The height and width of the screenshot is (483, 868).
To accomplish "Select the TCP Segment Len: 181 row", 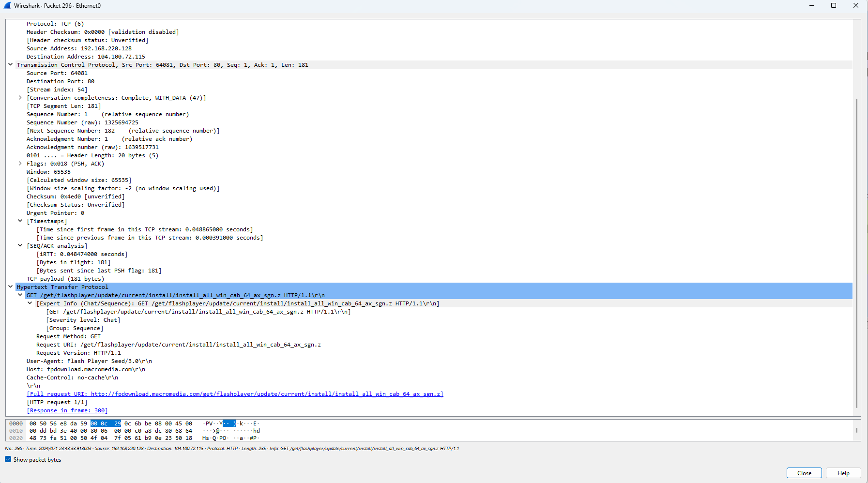I will (x=64, y=106).
